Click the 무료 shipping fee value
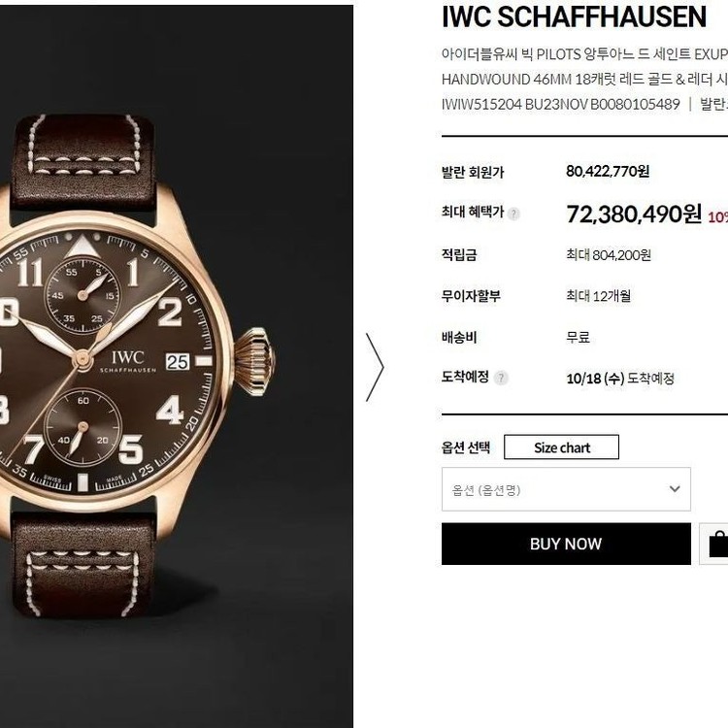 578,337
